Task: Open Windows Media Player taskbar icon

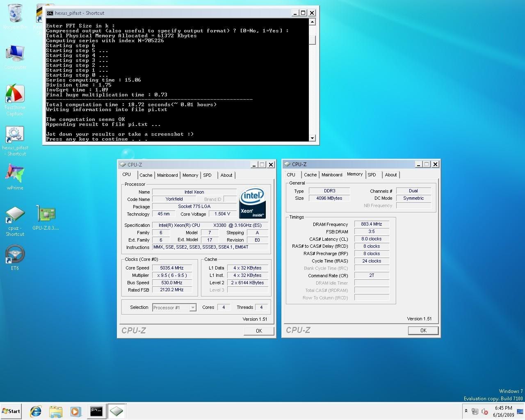Action: 75,411
